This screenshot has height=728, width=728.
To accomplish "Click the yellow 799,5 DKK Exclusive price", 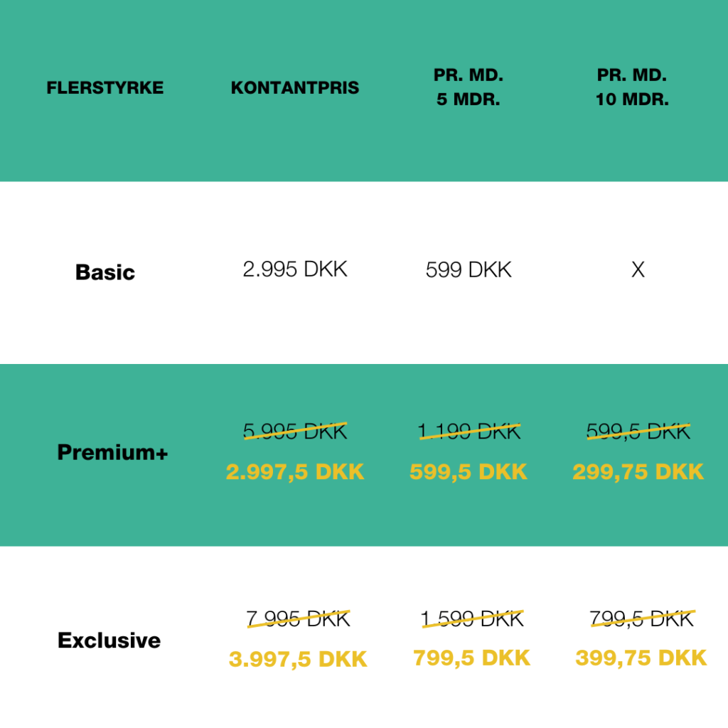I will 472,658.
